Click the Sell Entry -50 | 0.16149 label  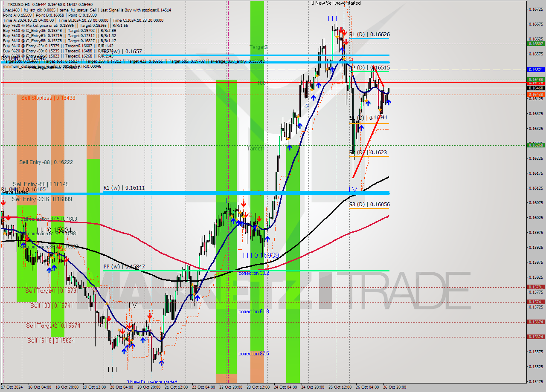click(x=41, y=184)
